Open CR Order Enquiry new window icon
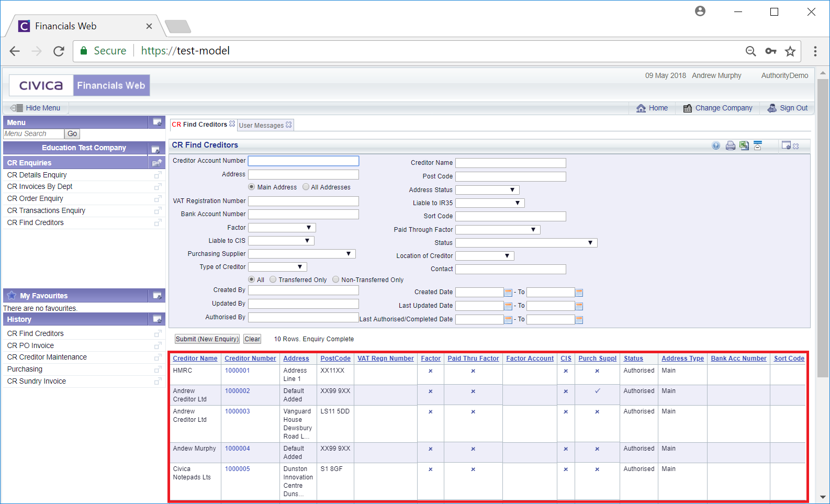Screen dimensions: 830x504 coord(158,198)
